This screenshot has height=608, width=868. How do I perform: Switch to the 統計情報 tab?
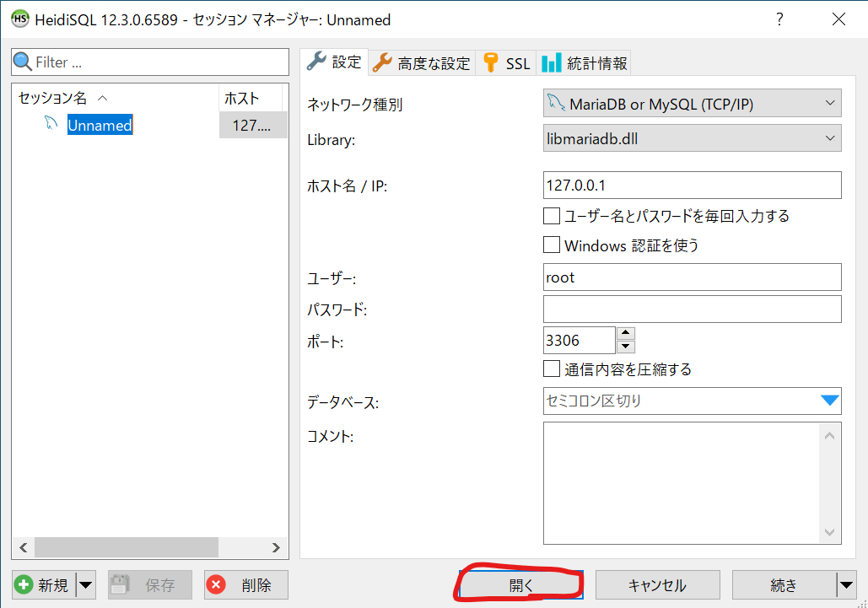(584, 63)
